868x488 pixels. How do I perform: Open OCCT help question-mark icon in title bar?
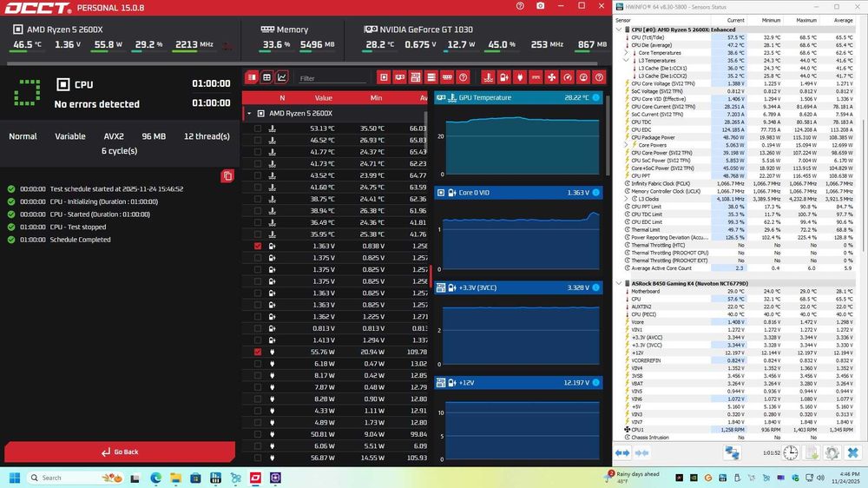coord(520,6)
